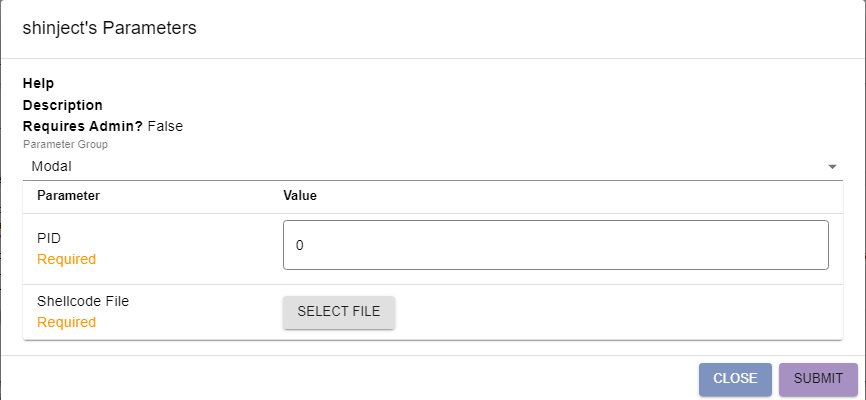Click the 0 inside the PID field

point(299,246)
